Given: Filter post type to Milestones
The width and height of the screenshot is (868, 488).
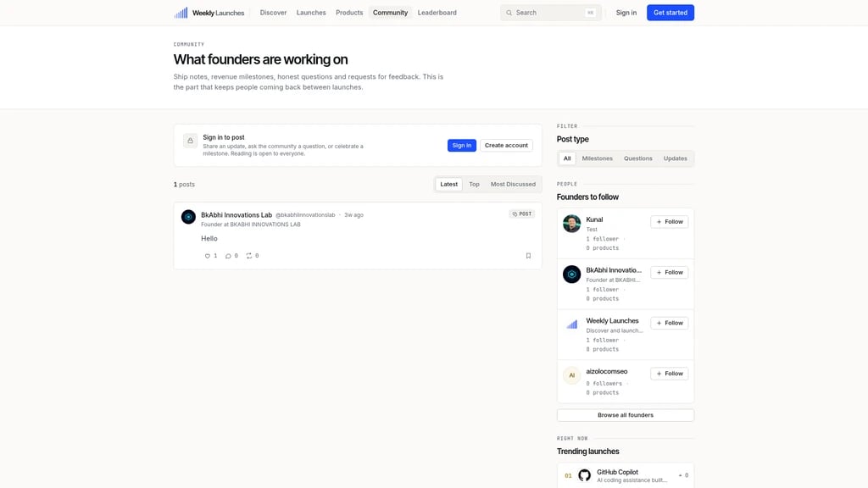Looking at the screenshot, I should click(x=598, y=158).
